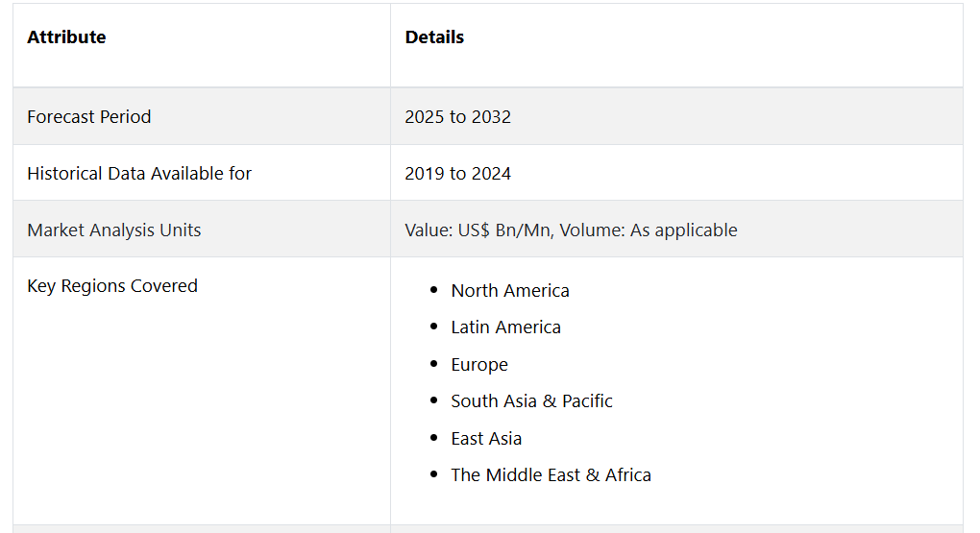The image size is (980, 533).
Task: Click North America list item
Action: coord(510,291)
